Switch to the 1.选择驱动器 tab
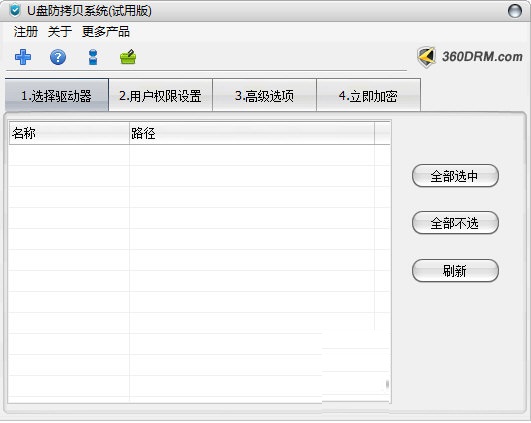 pyautogui.click(x=57, y=96)
